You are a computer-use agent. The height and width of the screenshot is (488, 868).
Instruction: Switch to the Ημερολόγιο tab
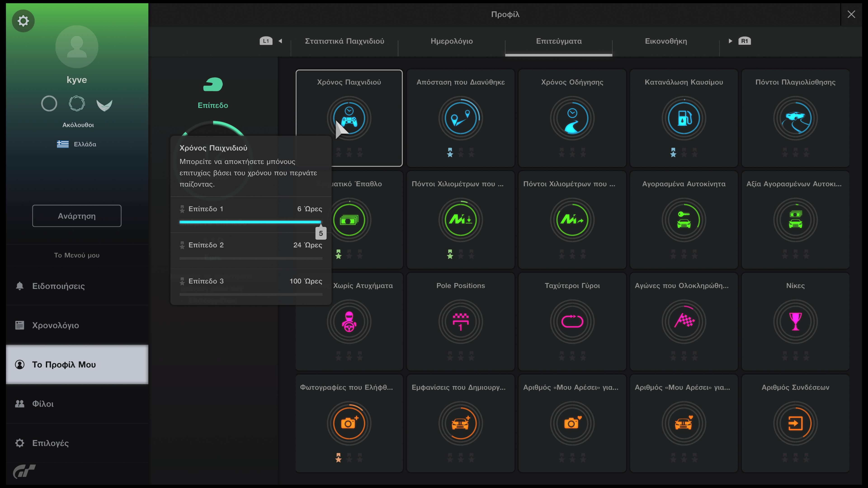tap(452, 41)
